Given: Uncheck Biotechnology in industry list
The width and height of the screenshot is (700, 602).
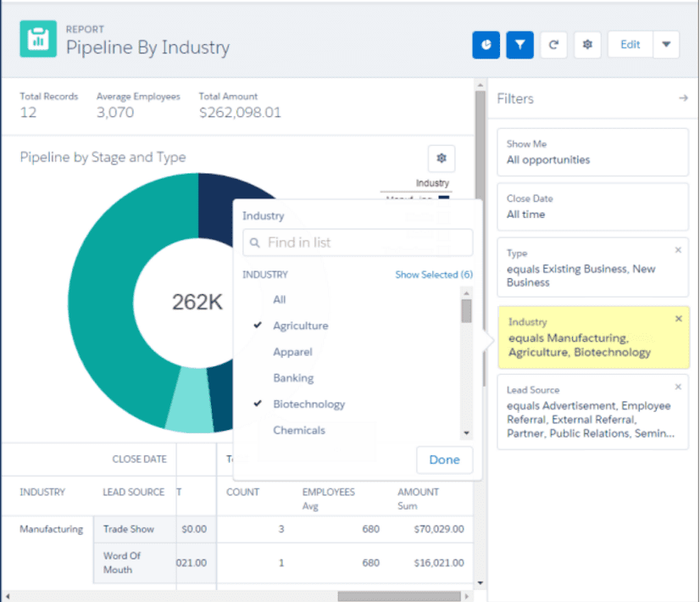Looking at the screenshot, I should (x=308, y=404).
